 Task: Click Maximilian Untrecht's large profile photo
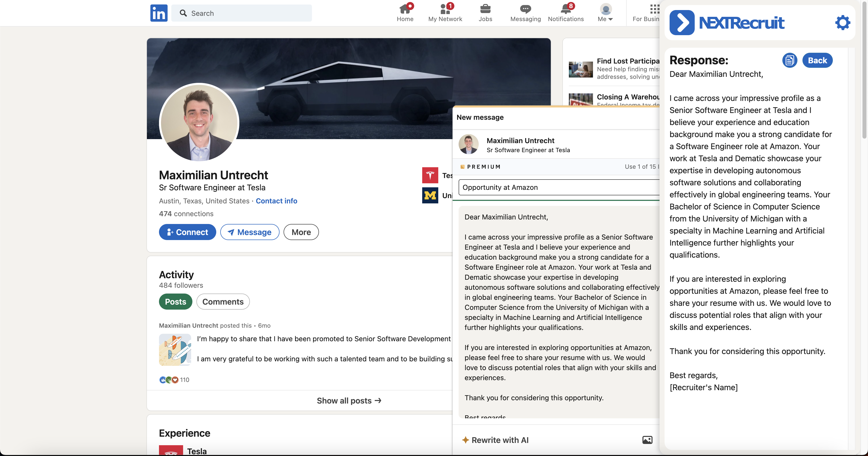coord(199,123)
